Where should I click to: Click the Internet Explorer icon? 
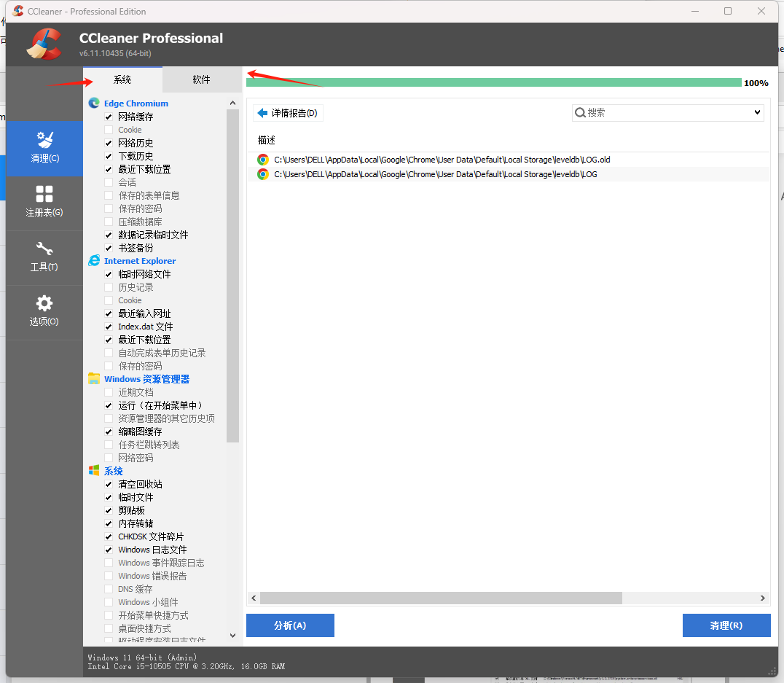click(x=94, y=261)
